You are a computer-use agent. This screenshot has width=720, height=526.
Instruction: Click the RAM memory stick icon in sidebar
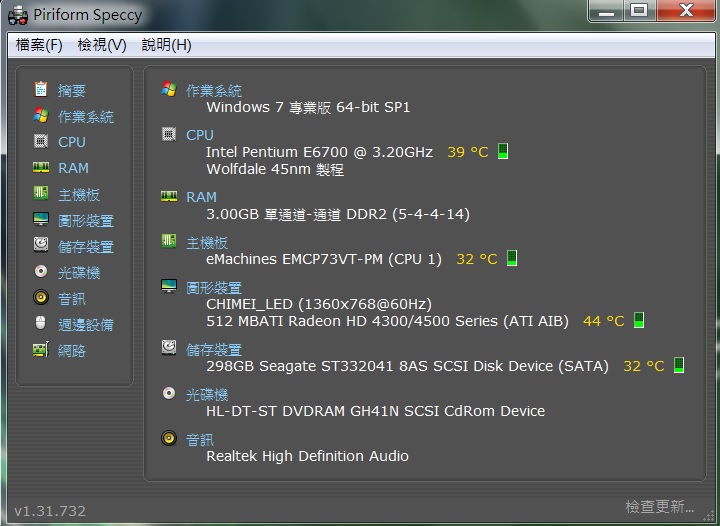click(41, 167)
